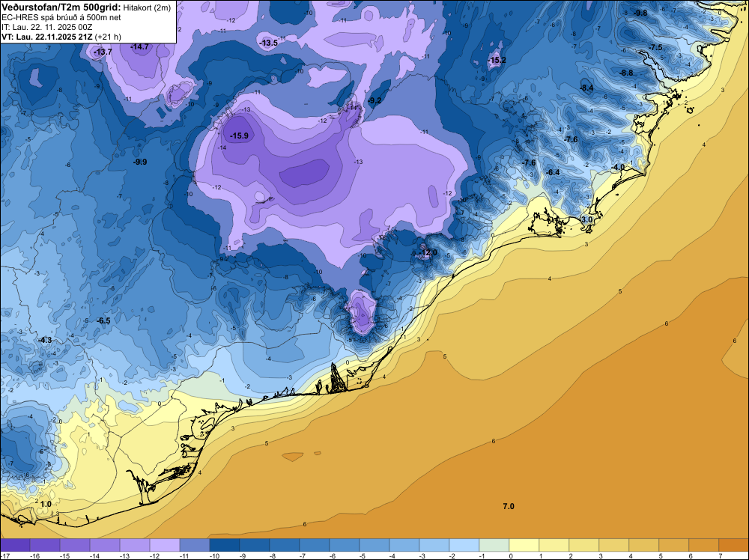Select the -8.8 temperature value
The width and height of the screenshot is (749, 560).
coord(626,73)
